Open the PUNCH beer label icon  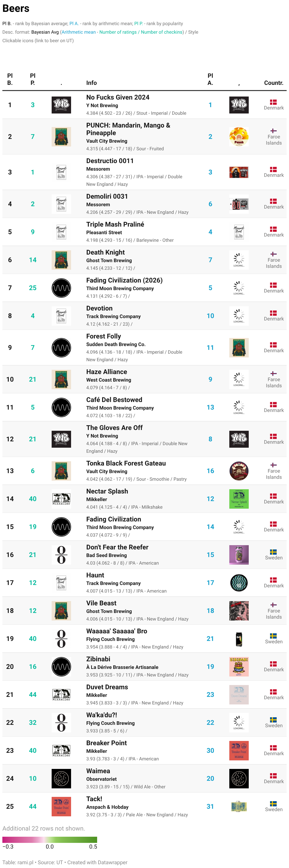(x=239, y=137)
